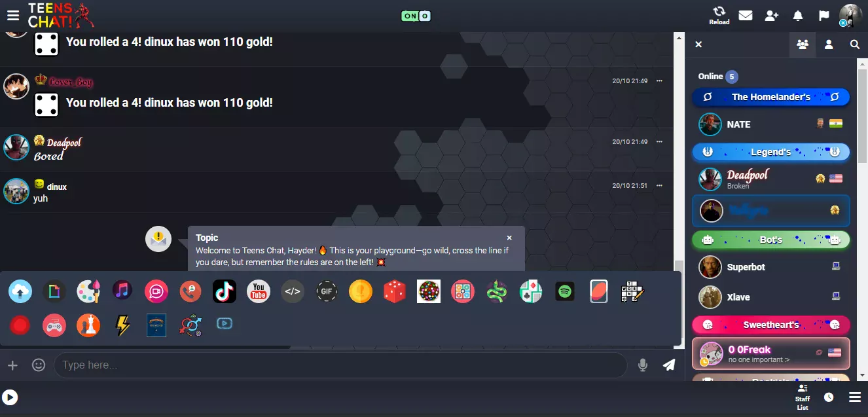Select the red dice game icon
This screenshot has height=417, width=868.
395,291
